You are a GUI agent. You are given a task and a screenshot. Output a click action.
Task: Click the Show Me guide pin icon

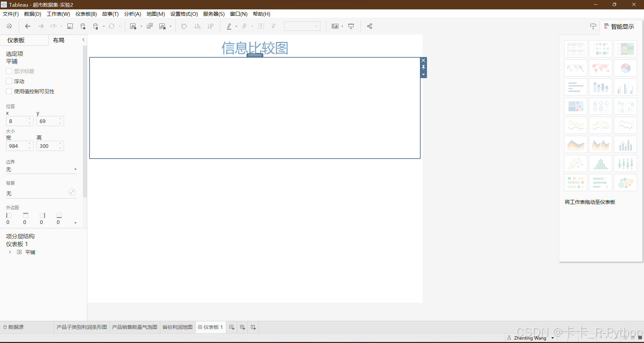(593, 26)
